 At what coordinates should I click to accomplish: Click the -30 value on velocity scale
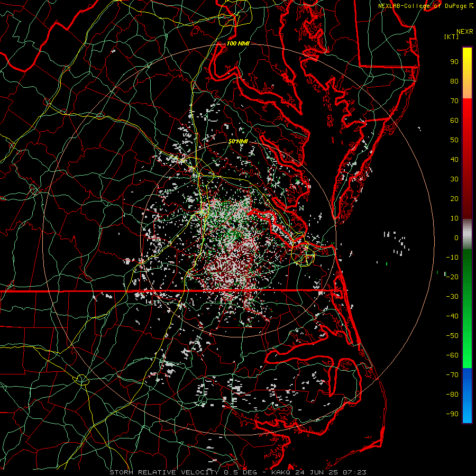point(452,297)
